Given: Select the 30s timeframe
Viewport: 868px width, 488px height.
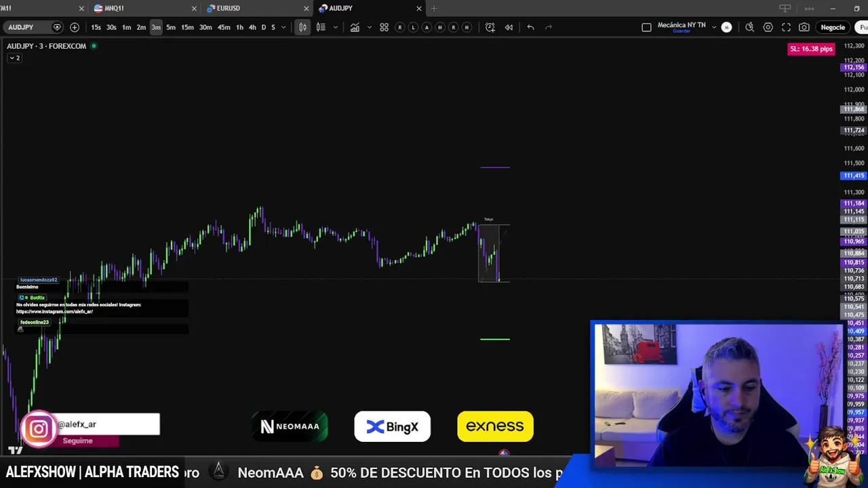Looking at the screenshot, I should tap(111, 27).
